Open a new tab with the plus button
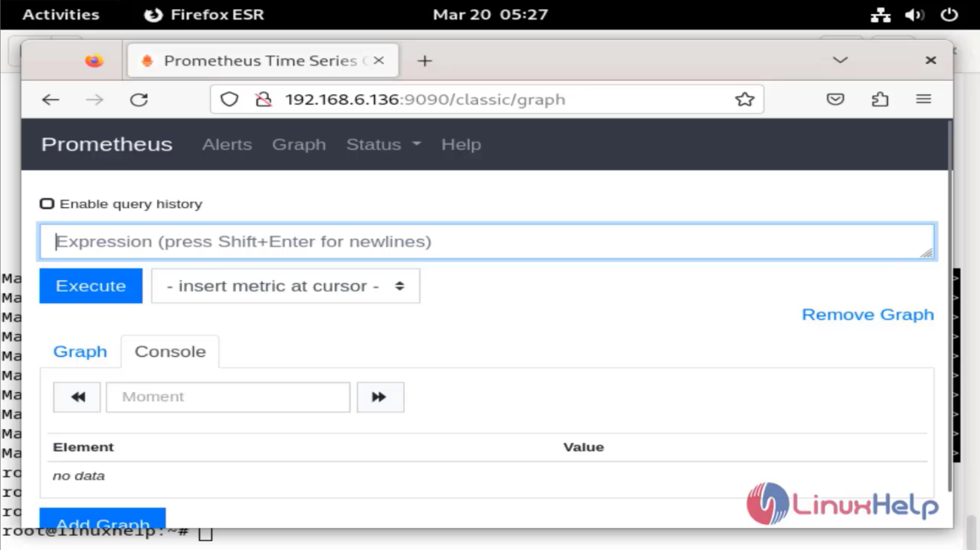Image resolution: width=980 pixels, height=550 pixels. pos(425,61)
